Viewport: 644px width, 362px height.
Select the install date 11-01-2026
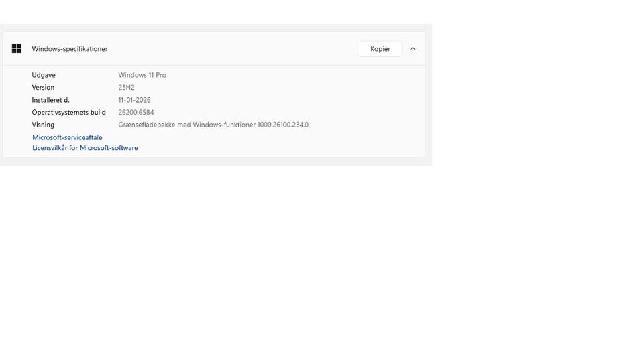tap(134, 100)
